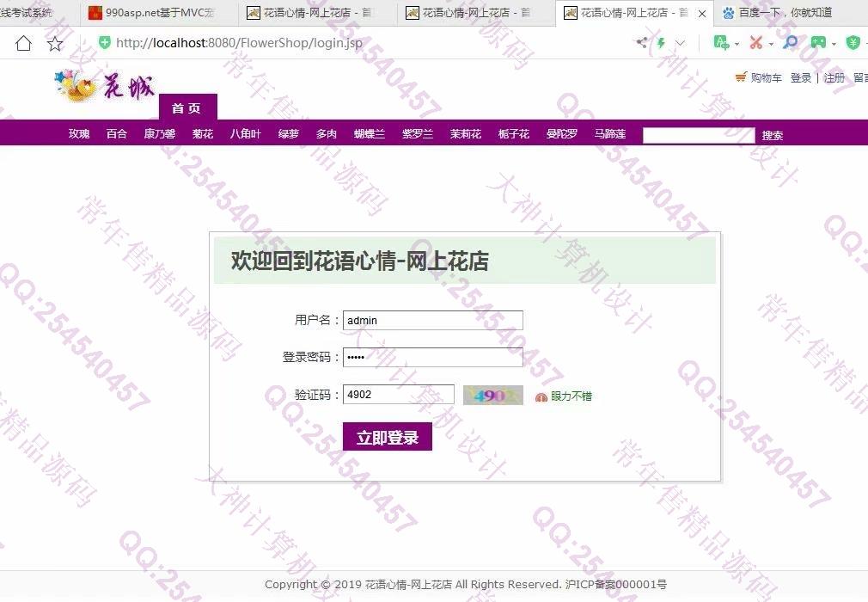Open dropdown arrow beside scissors icon
This screenshot has height=602, width=868.
coord(771,44)
